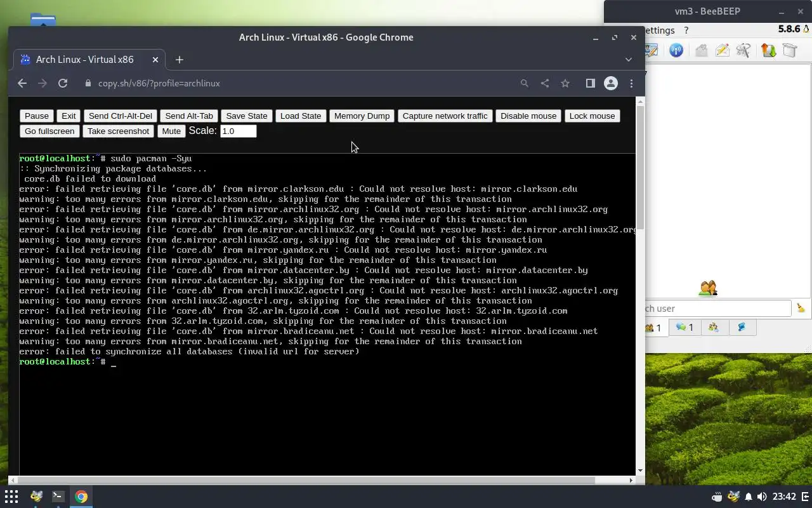Screen dimensions: 812x508
Task: Start Capture network traffic
Action: pos(445,116)
